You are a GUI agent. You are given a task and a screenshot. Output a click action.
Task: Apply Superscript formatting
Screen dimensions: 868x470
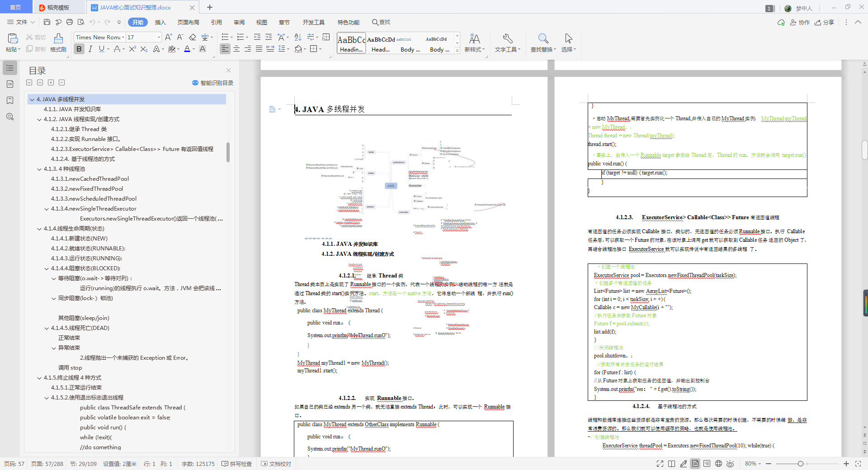coord(132,49)
